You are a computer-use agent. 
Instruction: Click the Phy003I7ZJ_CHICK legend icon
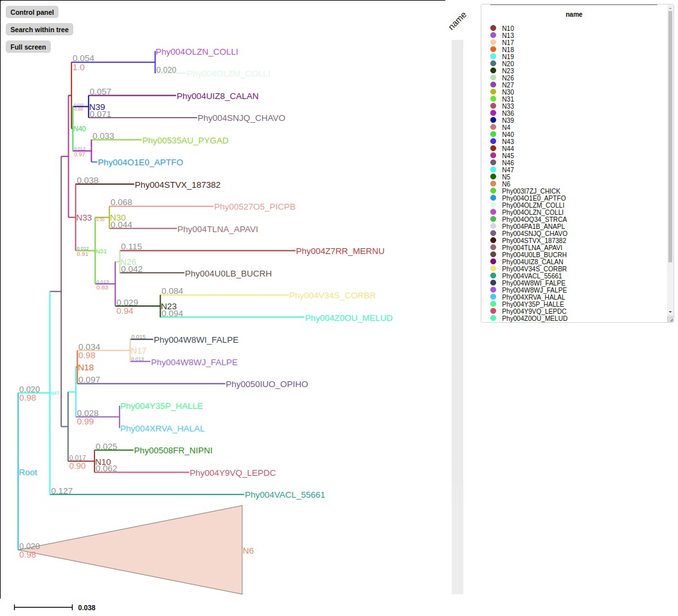pyautogui.click(x=492, y=191)
